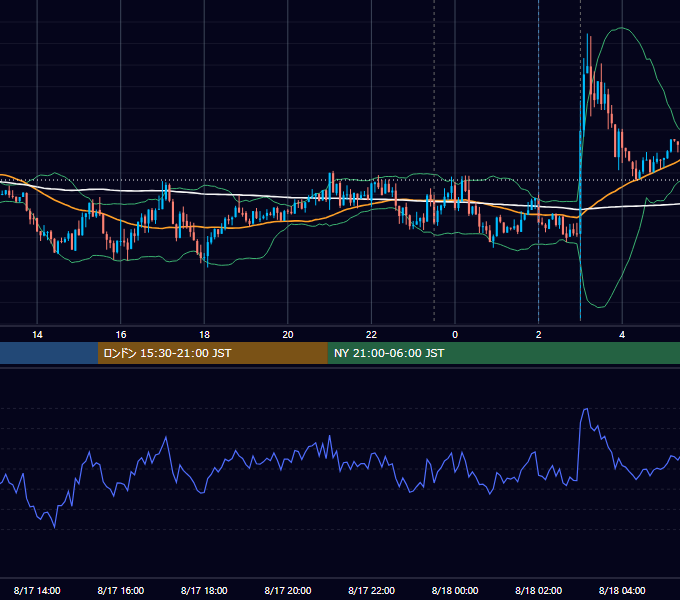Click the 0 hour axis label
680x600 pixels.
tap(455, 335)
